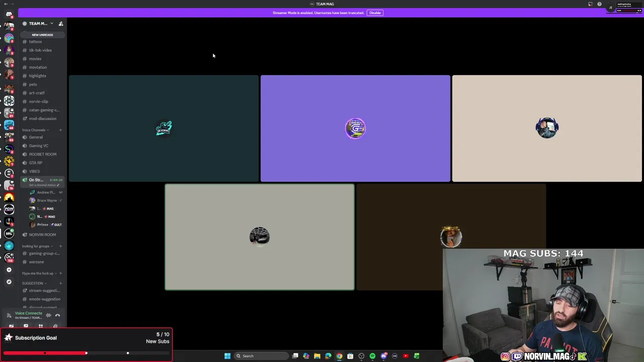Click the Windows taskbar Search field
This screenshot has height=362, width=644.
pos(261,356)
